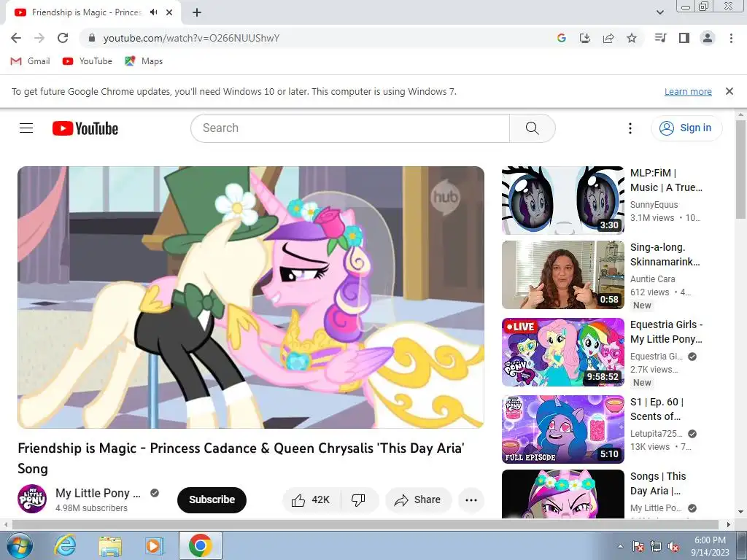Close the Friendship is Magic tab

pos(169,12)
